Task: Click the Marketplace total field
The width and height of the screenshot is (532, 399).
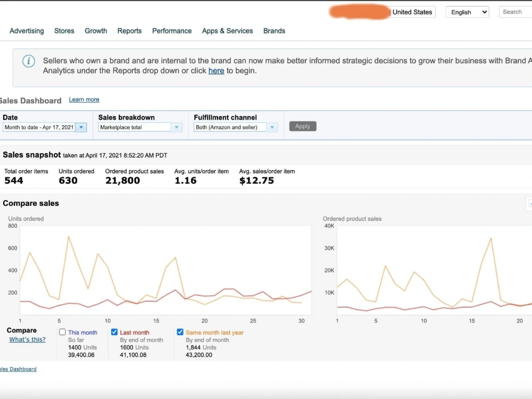Action: pyautogui.click(x=135, y=127)
